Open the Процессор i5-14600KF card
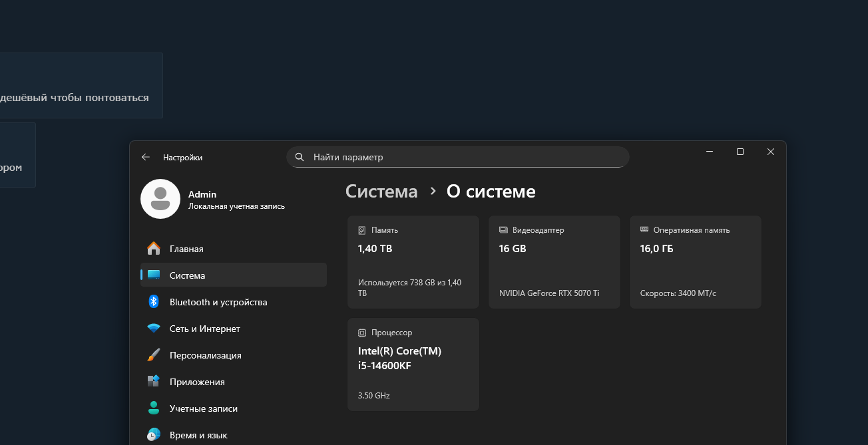Viewport: 868px width, 445px height. (413, 365)
